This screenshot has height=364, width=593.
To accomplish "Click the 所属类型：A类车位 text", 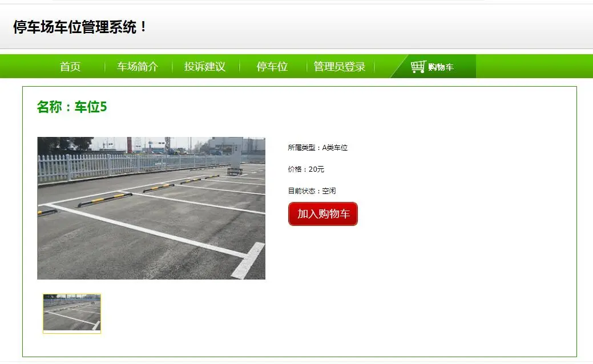I will coord(318,147).
